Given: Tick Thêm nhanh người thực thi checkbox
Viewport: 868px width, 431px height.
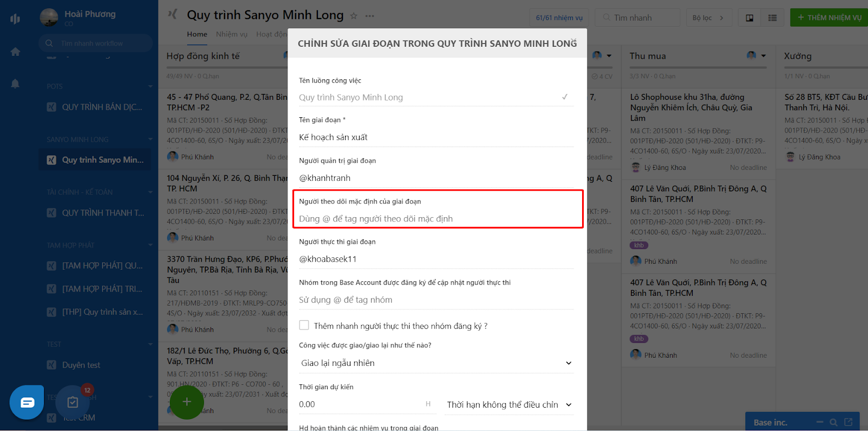Looking at the screenshot, I should pos(304,325).
